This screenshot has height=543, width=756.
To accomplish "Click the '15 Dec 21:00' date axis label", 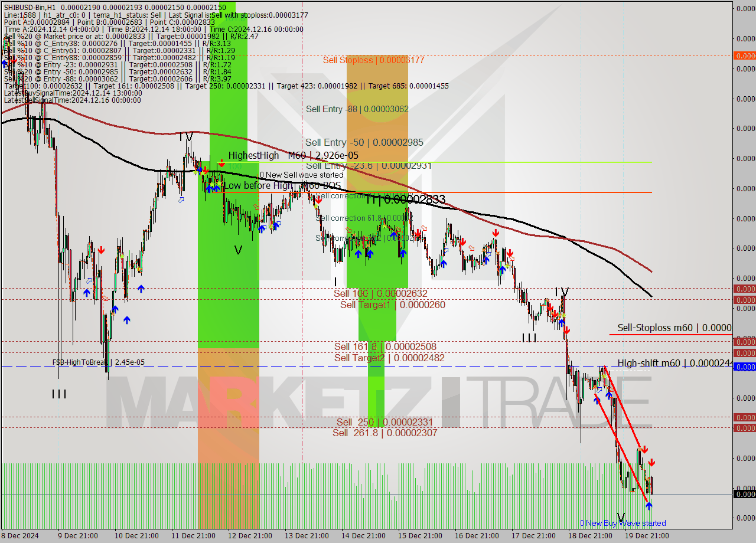I will (x=419, y=535).
